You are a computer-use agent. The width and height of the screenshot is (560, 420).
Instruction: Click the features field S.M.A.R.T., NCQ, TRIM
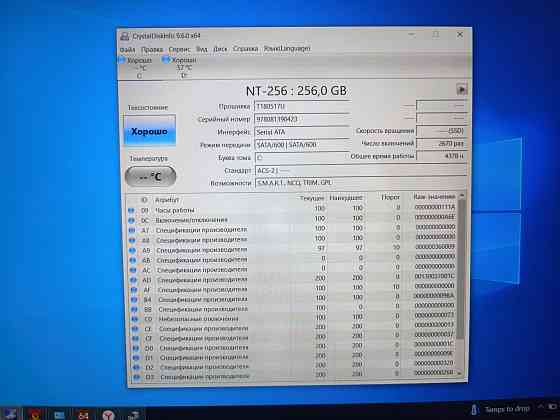point(361,183)
